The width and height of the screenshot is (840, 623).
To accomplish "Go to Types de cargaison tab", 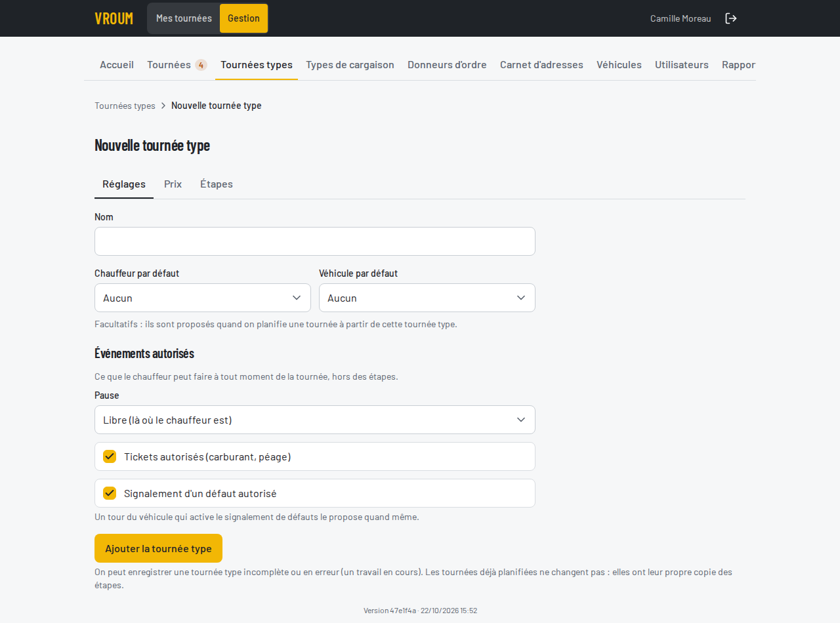I will [x=350, y=65].
